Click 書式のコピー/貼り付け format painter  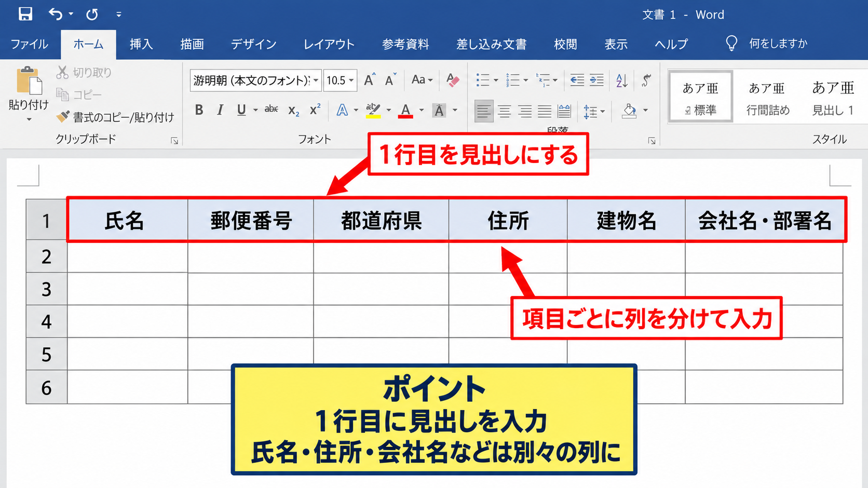115,117
